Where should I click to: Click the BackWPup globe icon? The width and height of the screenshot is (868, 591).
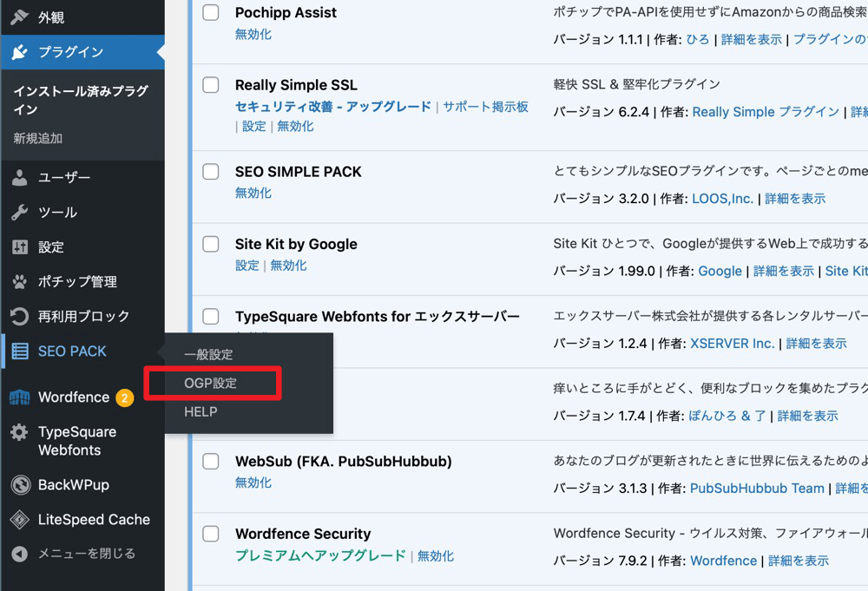tap(21, 485)
